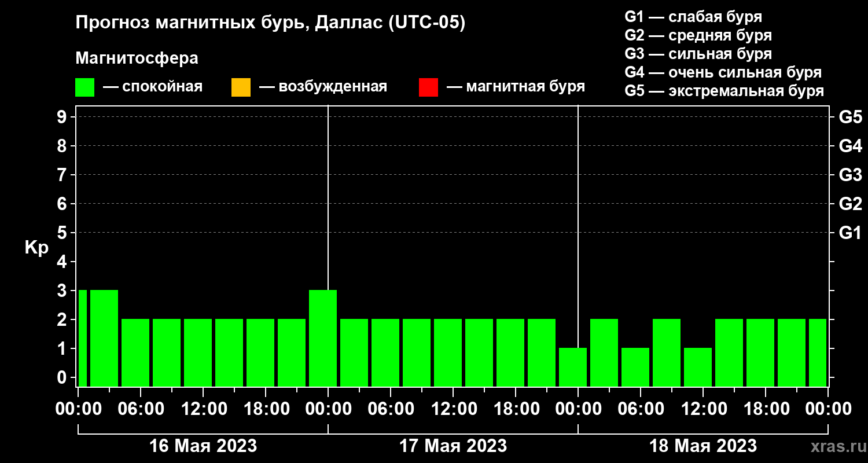Click the '16 Мая 2023' date label
Screen dimensions: 868x463
click(x=203, y=446)
